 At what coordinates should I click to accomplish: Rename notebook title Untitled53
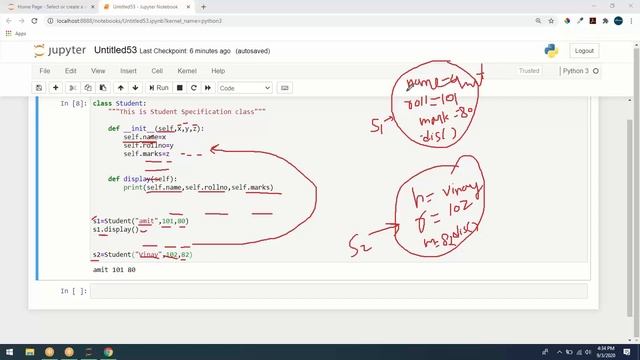[x=115, y=50]
